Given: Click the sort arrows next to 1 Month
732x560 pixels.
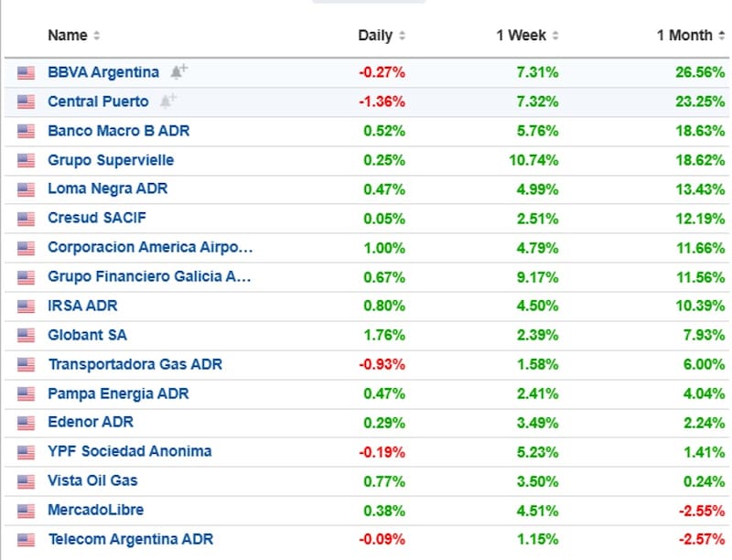Looking at the screenshot, I should pyautogui.click(x=721, y=36).
